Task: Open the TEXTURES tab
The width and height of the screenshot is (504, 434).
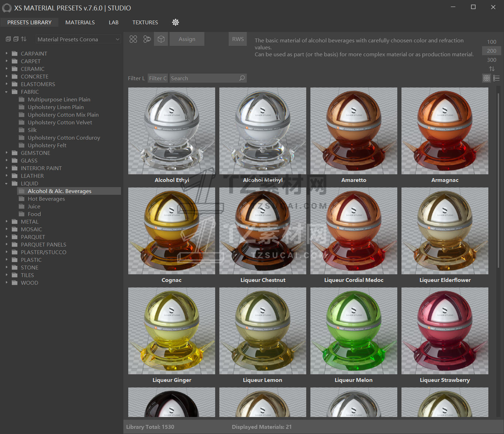Action: point(145,22)
